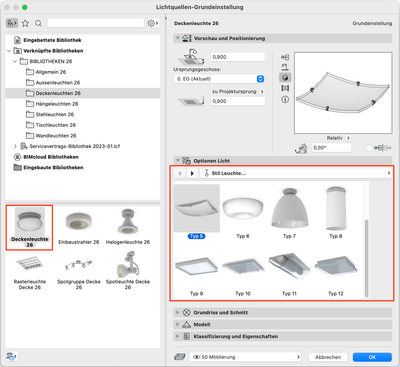Screen dimensions: 400x367
Task: Expand the Grundriss und Schnitt panel
Action: 178,313
